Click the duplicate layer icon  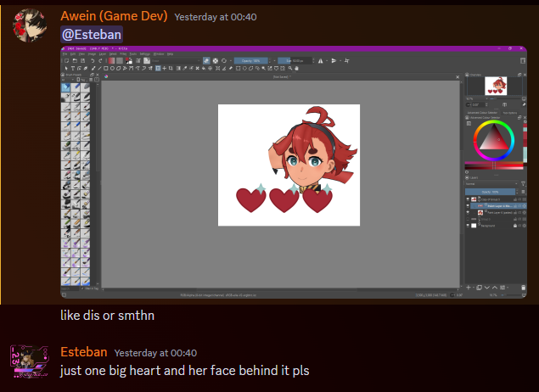click(x=479, y=288)
